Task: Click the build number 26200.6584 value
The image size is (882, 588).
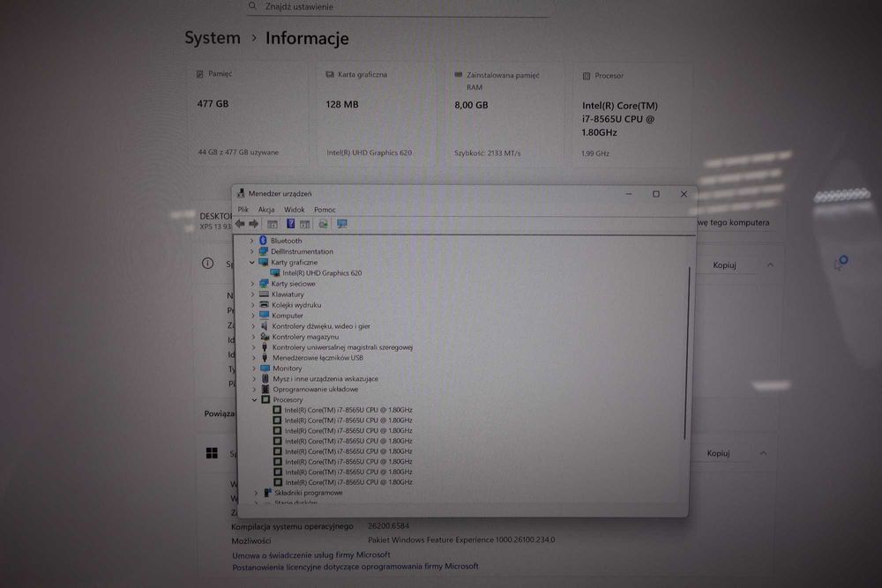Action: tap(389, 525)
